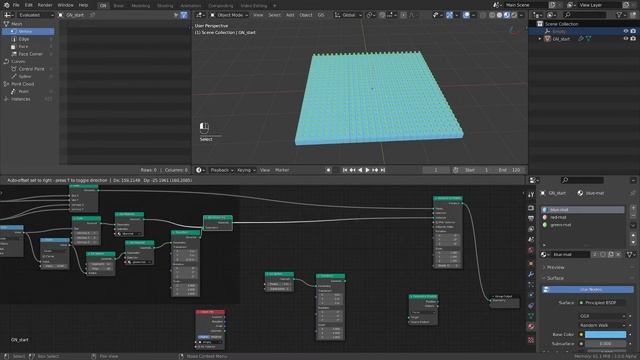This screenshot has width=640, height=360.
Task: Open viewport Object menu
Action: coord(306,15)
